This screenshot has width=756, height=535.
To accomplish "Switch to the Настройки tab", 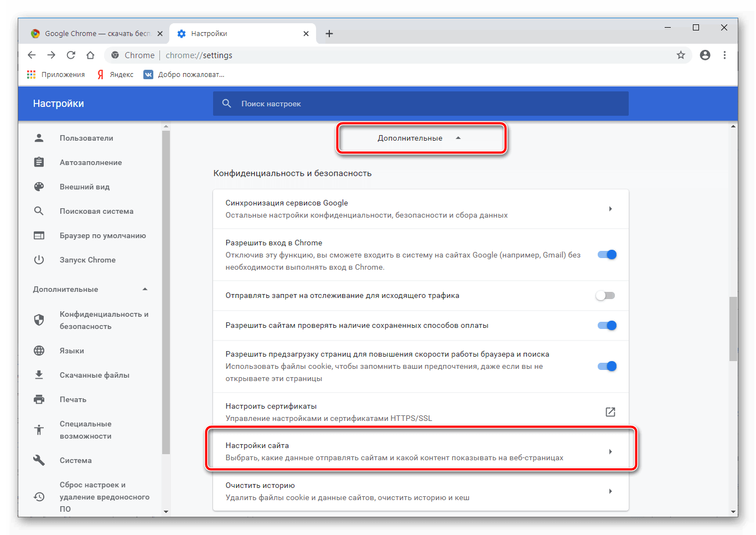I will pos(242,34).
